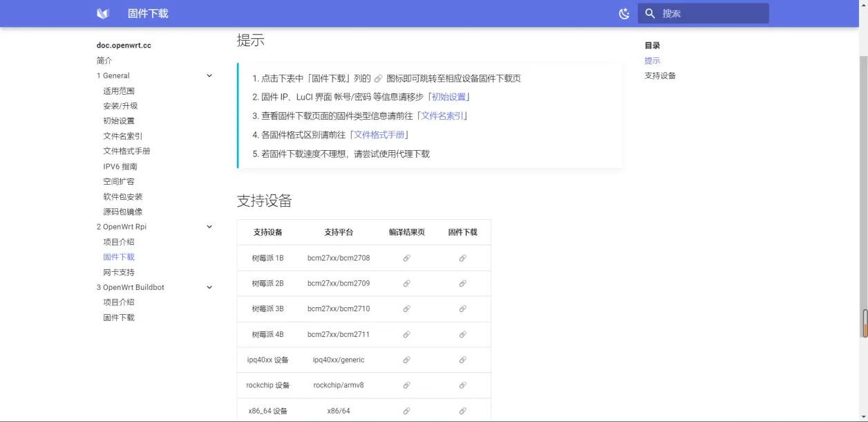
Task: Open IPV6 指南 page in sidebar
Action: pos(120,167)
